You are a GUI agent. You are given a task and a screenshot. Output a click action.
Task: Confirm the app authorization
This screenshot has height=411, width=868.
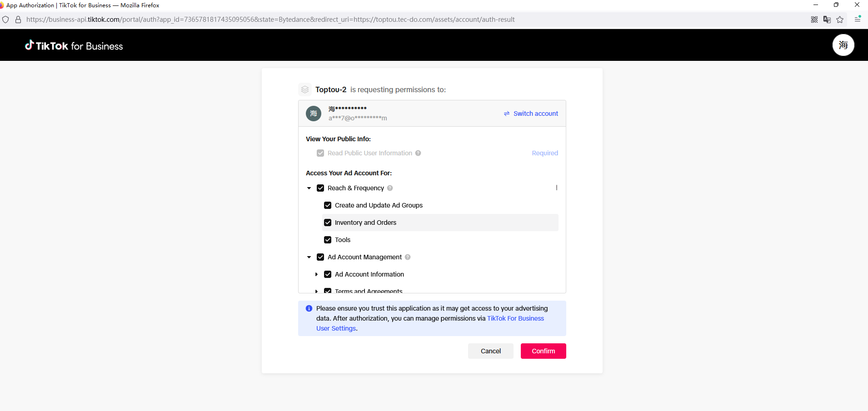(544, 351)
